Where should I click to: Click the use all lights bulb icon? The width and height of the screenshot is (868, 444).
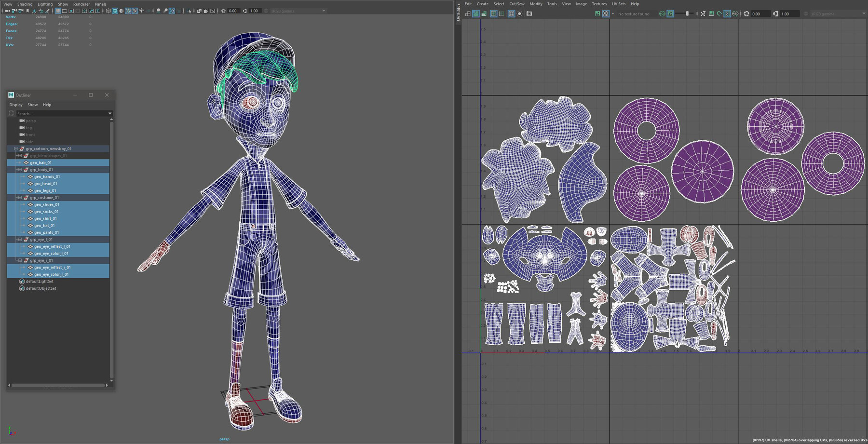(x=141, y=11)
